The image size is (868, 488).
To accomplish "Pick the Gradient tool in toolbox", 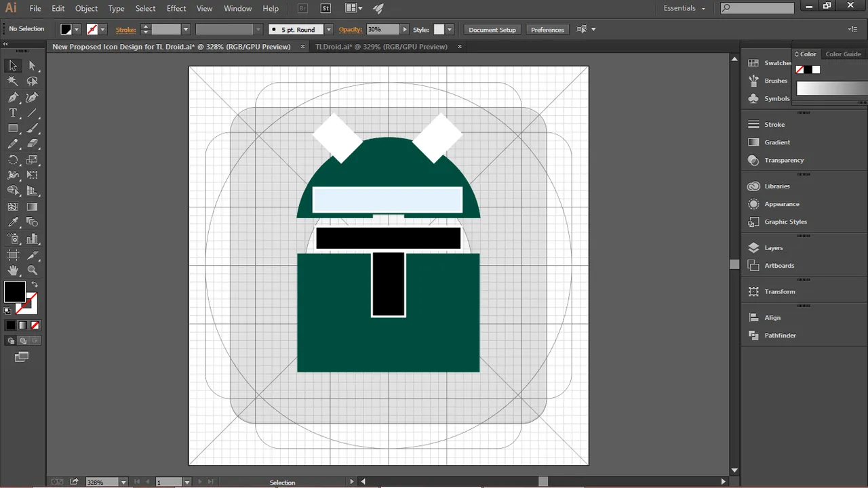I will point(32,207).
